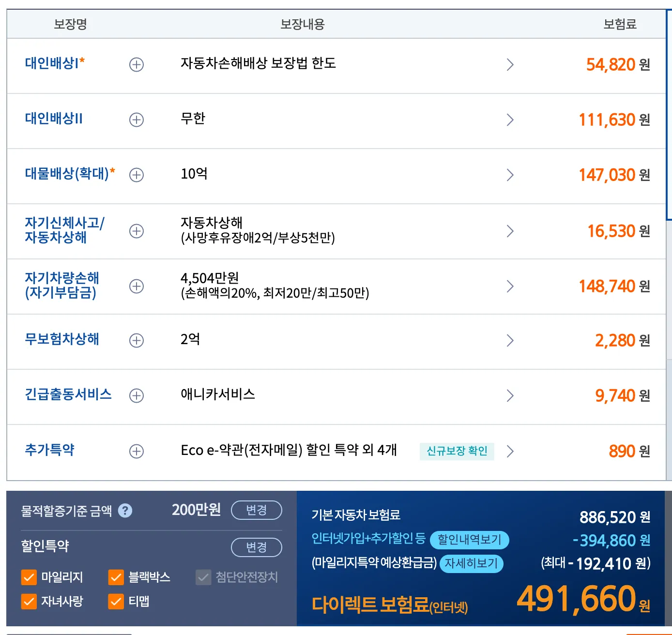Click the plus icon beside 추가특약
The image size is (672, 635).
[136, 451]
